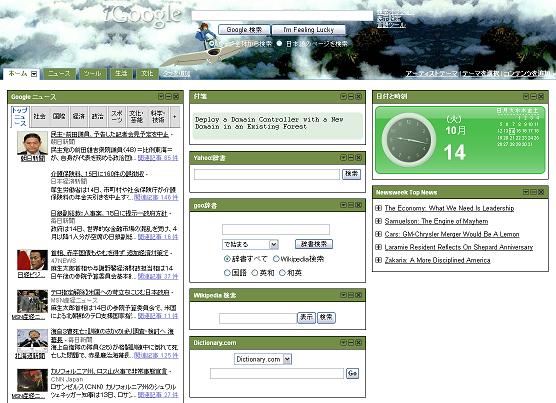Click 検索 button in Yahoo!辞書
This screenshot has width=556, height=403.
(351, 174)
